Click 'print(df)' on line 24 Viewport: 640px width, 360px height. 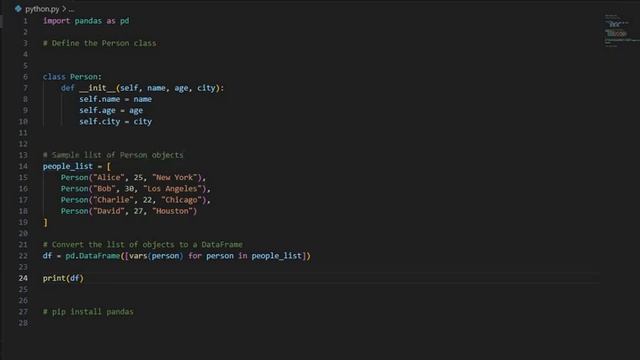(x=63, y=278)
